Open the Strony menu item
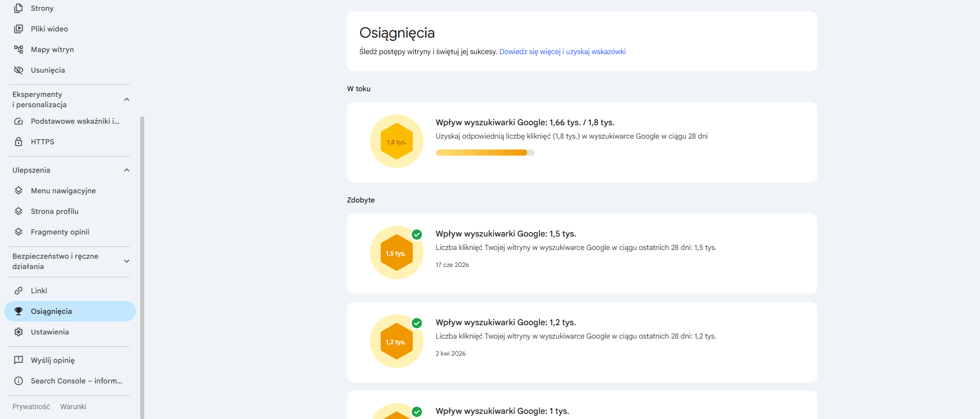 pos(70,8)
